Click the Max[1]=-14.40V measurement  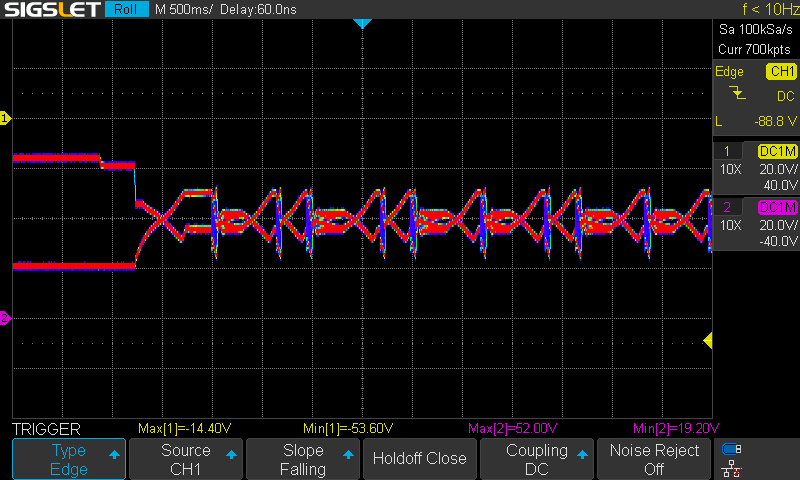coord(185,428)
